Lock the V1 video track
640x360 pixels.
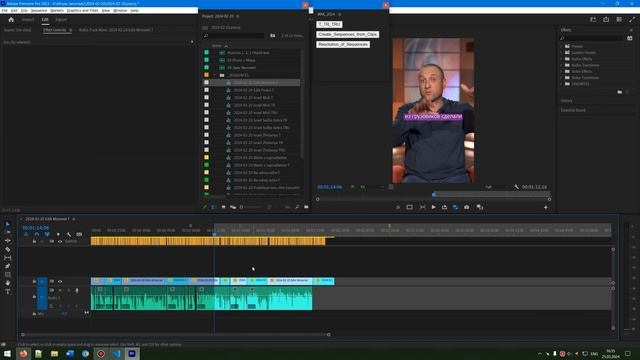pyautogui.click(x=34, y=282)
